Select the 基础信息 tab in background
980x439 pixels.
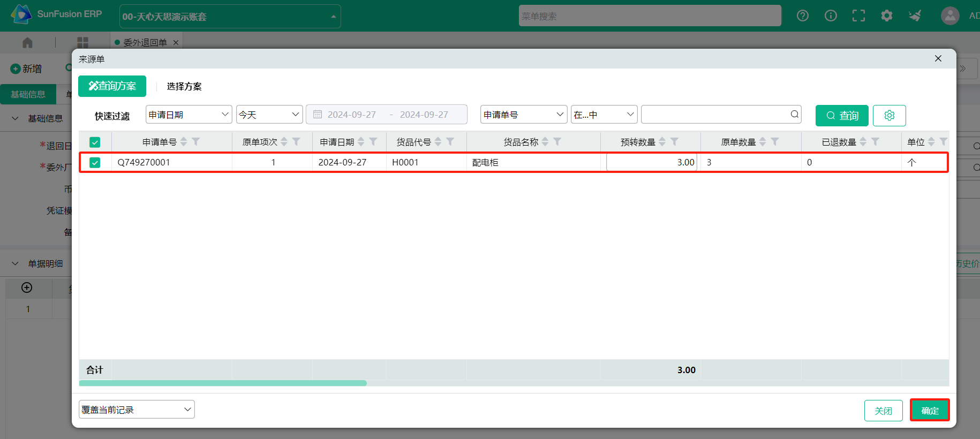(x=28, y=94)
